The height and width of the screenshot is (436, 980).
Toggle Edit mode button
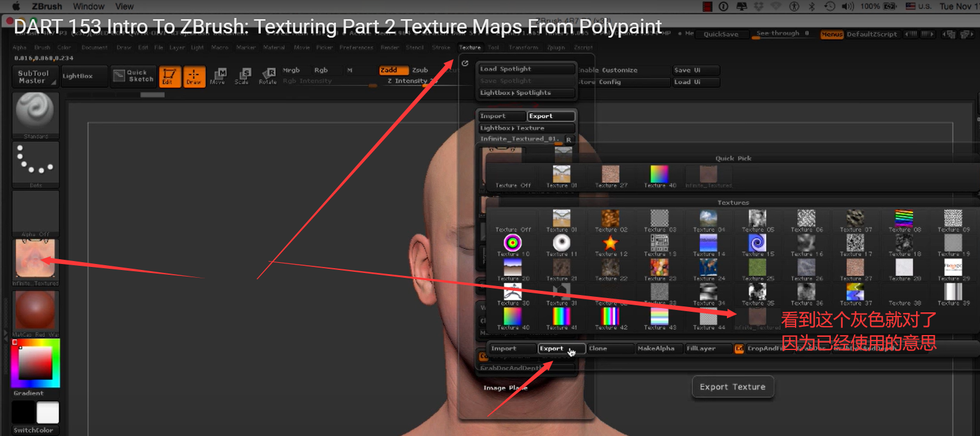click(x=170, y=76)
